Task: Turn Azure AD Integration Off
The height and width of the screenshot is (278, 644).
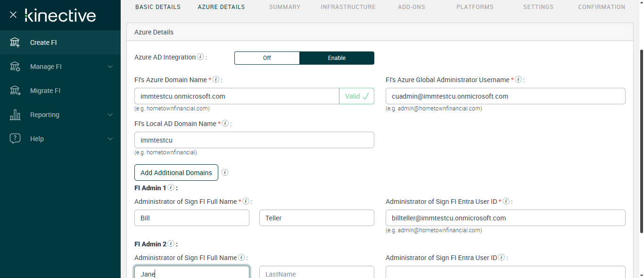Action: [x=267, y=58]
